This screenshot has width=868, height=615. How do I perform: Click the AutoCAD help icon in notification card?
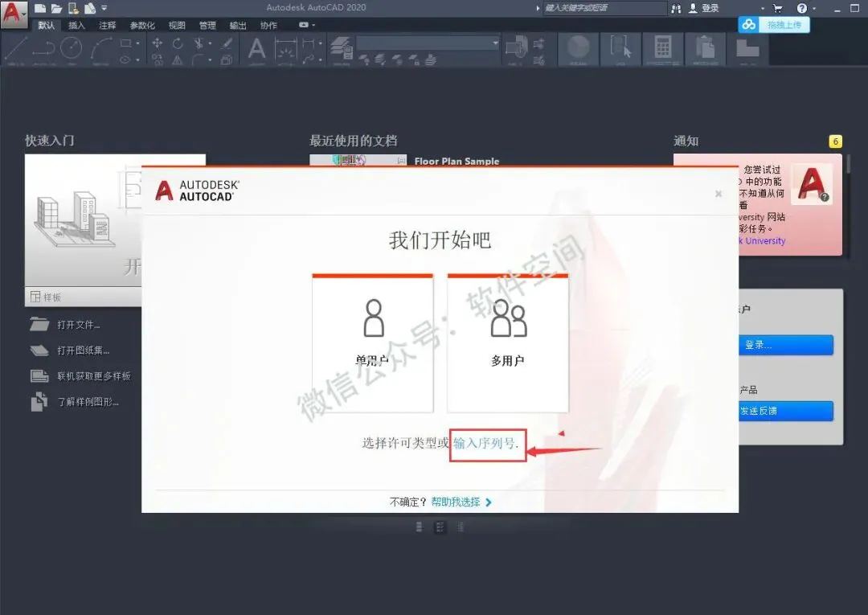click(x=811, y=183)
